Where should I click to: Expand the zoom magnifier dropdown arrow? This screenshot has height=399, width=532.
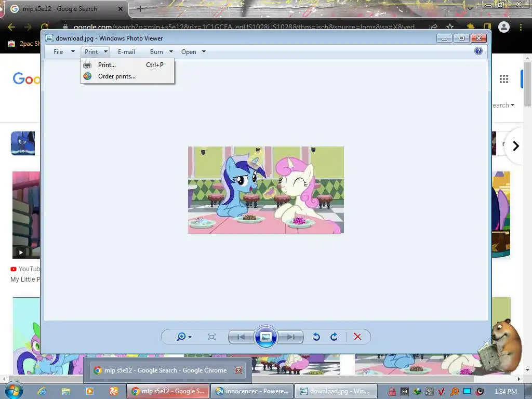tap(190, 337)
